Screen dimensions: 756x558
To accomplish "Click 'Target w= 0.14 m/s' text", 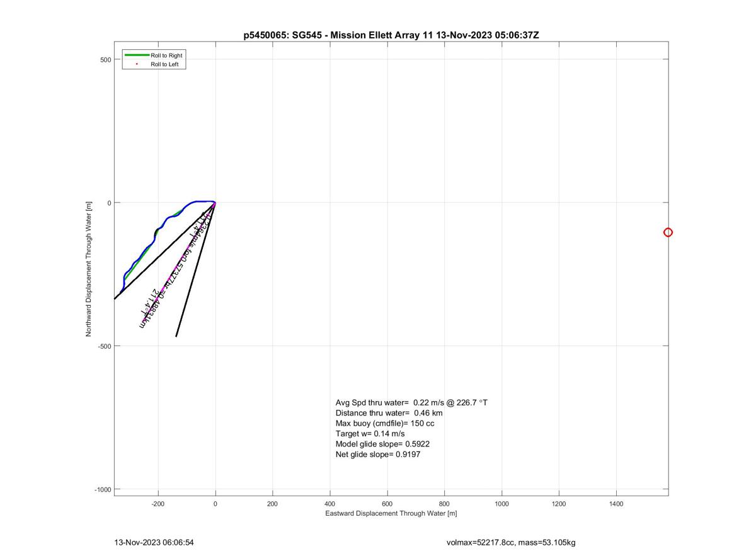I will coord(370,434).
